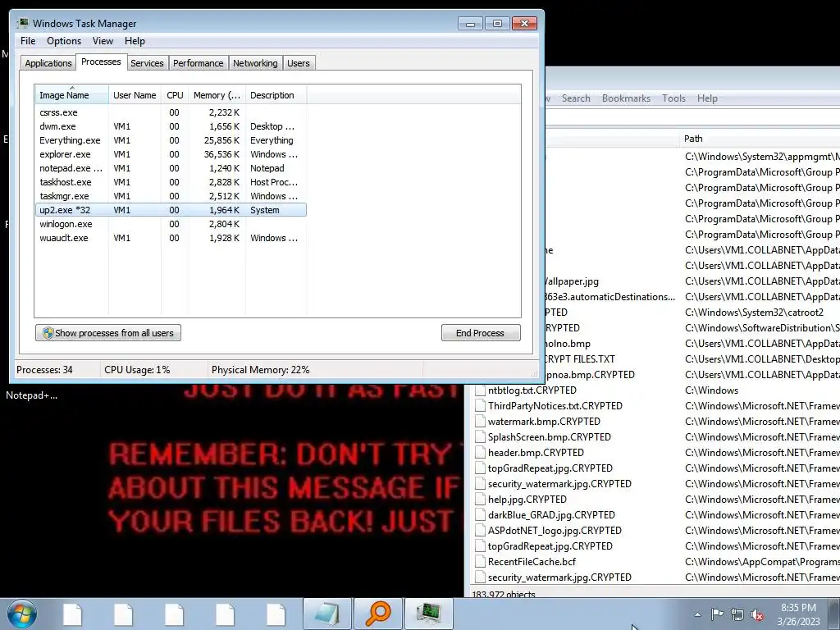Click the Everything search input field
The width and height of the screenshot is (840, 630).
[x=692, y=117]
